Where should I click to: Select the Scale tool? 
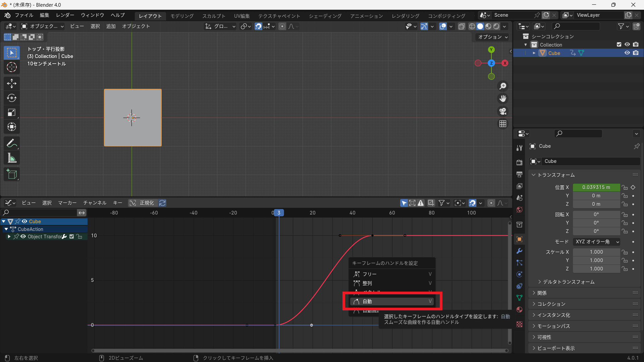point(12,113)
